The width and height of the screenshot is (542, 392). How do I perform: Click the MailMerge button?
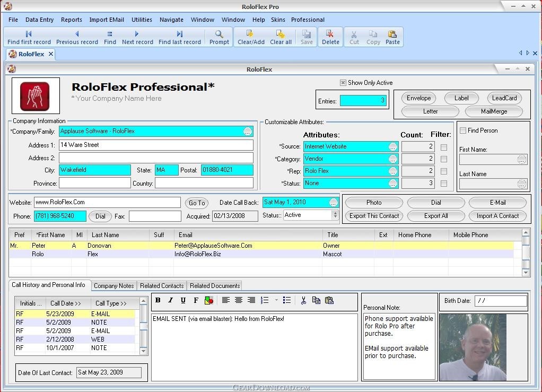(x=494, y=111)
